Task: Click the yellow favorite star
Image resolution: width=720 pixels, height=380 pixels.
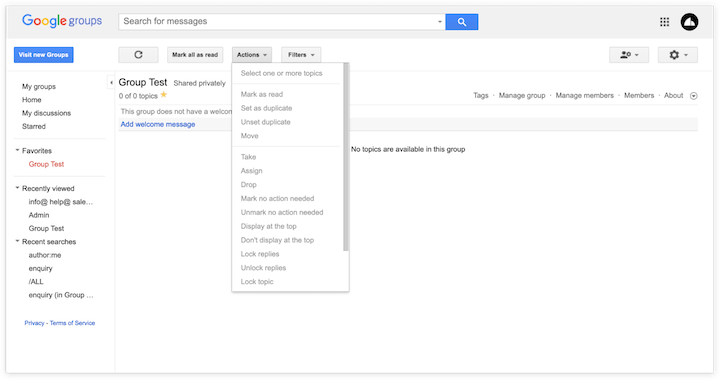Action: 164,95
